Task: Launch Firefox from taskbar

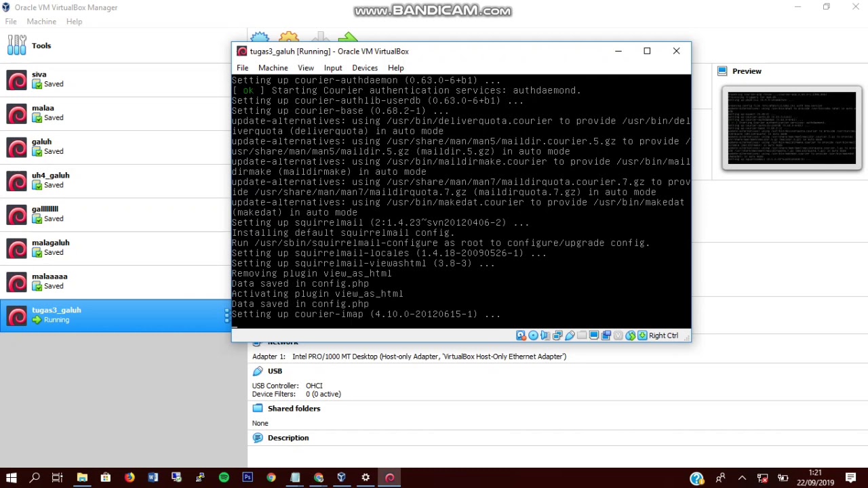Action: [130, 478]
